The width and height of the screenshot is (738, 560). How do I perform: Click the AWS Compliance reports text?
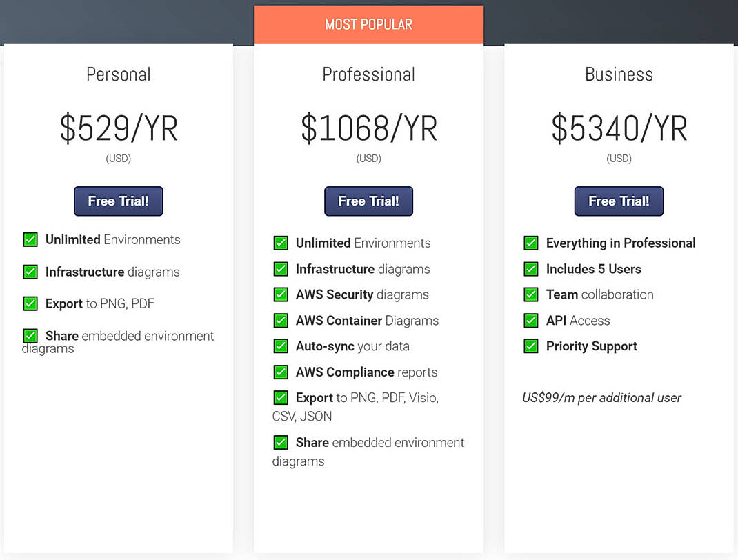pyautogui.click(x=367, y=372)
